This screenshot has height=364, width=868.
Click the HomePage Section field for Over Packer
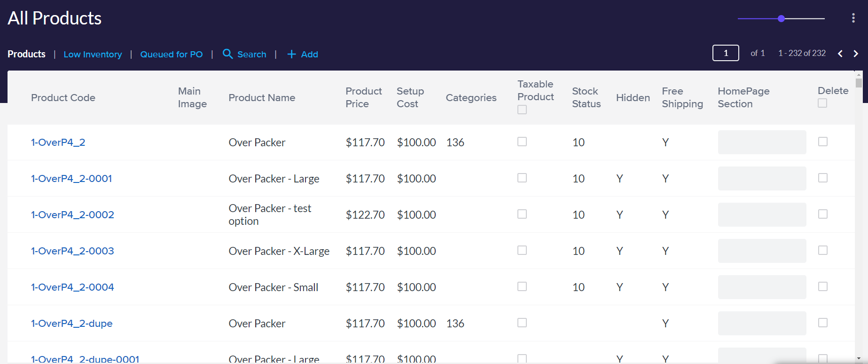pyautogui.click(x=762, y=142)
